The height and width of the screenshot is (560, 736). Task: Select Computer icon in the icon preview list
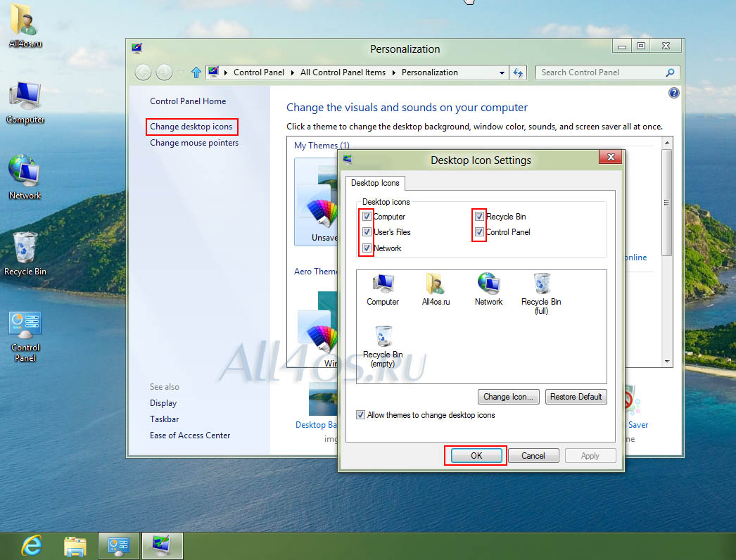383,290
